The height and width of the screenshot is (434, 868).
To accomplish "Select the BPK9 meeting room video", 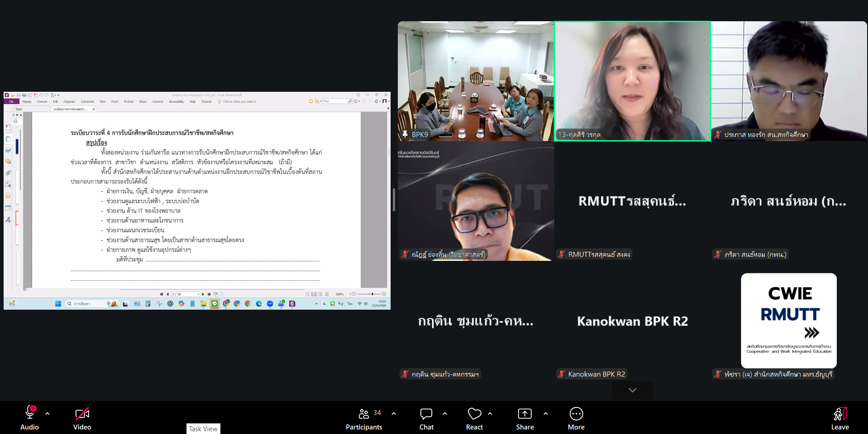I will [x=476, y=81].
